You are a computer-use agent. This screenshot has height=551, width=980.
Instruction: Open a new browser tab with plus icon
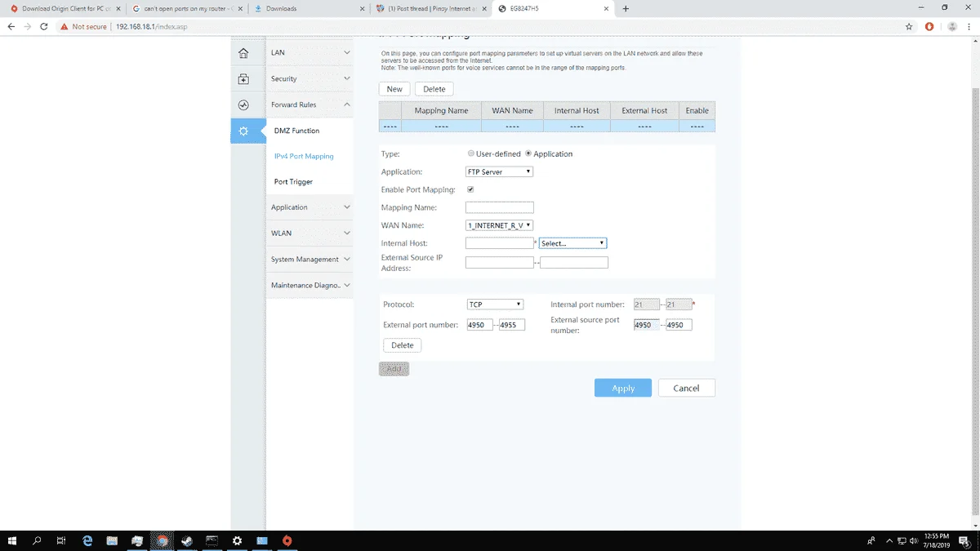[626, 8]
